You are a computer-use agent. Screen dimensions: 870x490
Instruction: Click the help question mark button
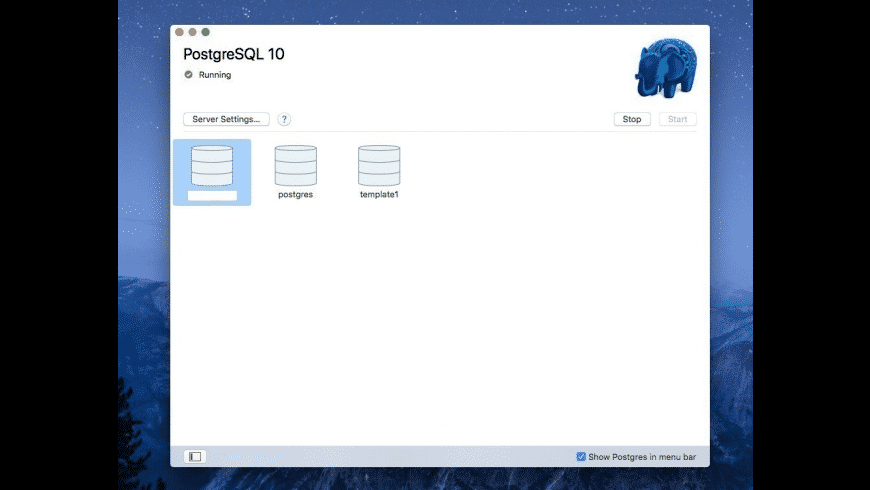(x=284, y=119)
